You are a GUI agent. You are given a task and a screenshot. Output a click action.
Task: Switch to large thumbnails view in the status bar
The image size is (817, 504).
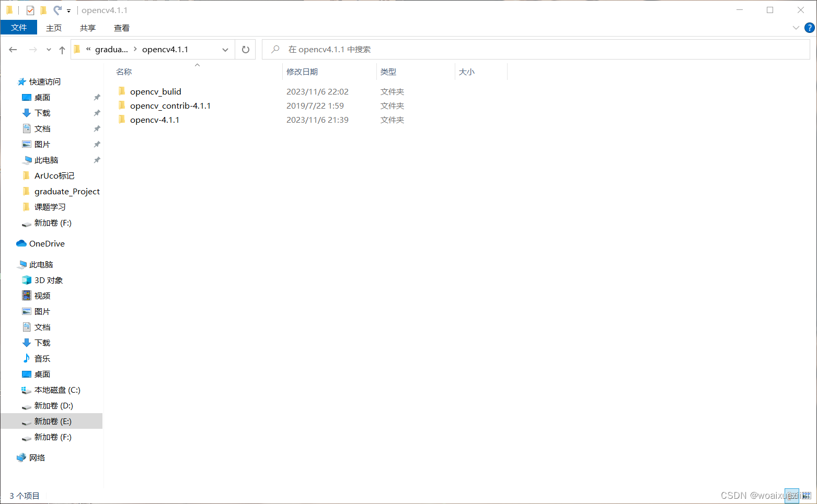(807, 495)
